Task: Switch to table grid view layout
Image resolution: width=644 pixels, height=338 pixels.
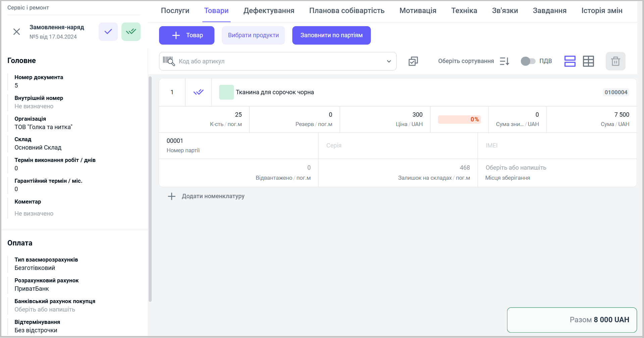Action: [x=588, y=61]
